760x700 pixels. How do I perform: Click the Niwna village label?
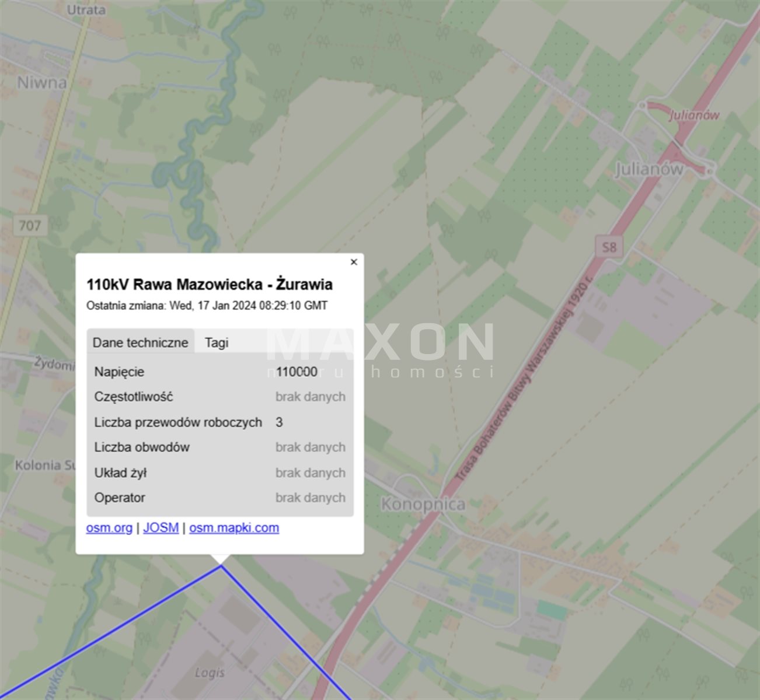[41, 82]
